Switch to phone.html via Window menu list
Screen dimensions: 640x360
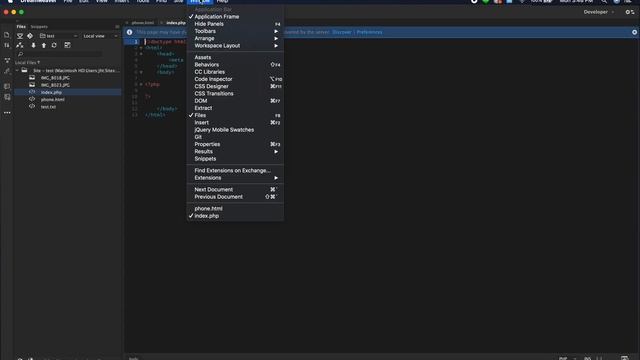pos(236,209)
